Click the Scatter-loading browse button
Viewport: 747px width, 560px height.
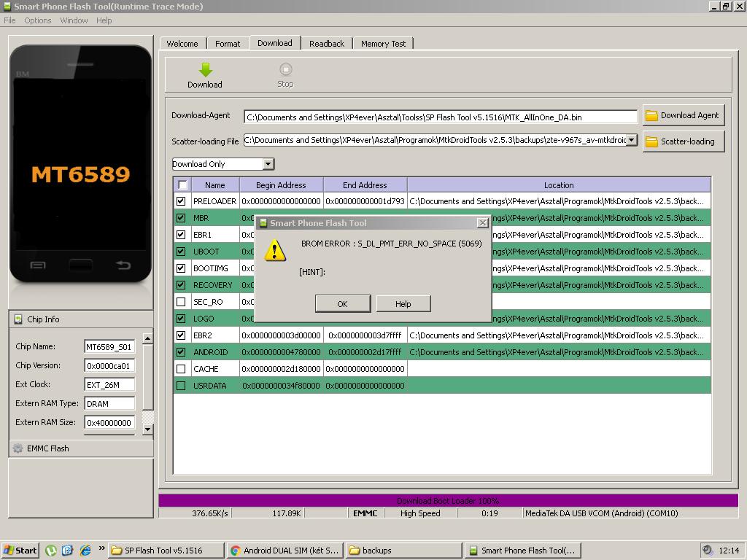tap(684, 141)
